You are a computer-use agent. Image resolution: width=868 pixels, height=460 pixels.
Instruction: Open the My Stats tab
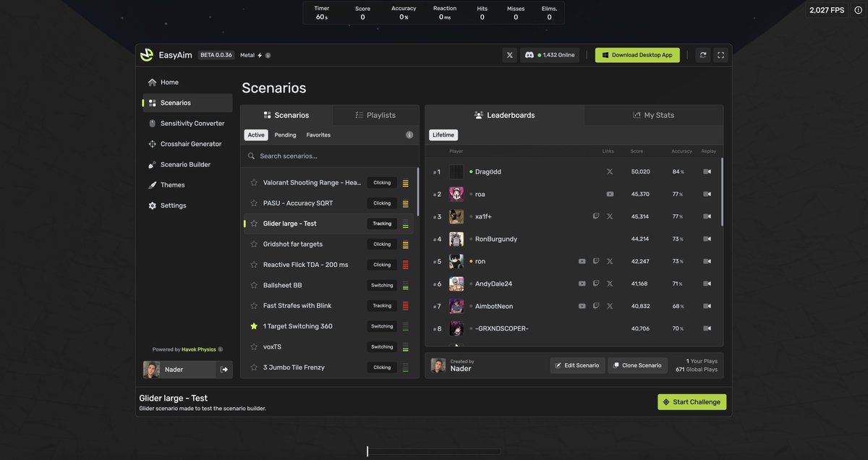coord(653,115)
